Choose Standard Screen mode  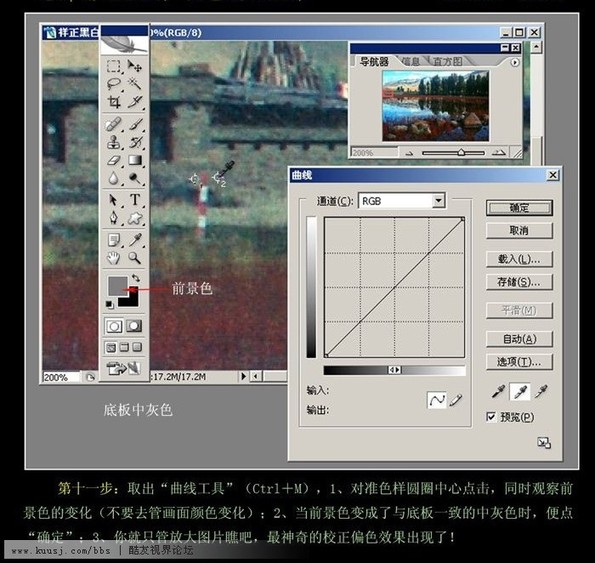[x=111, y=348]
